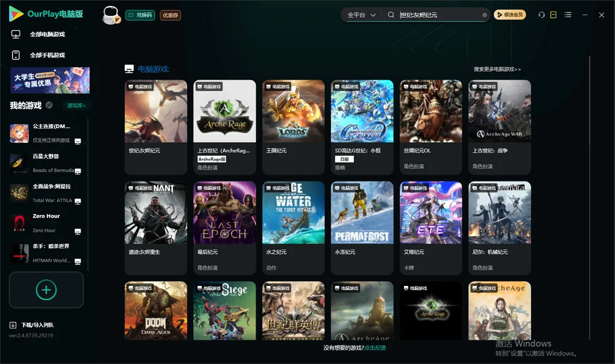Click the yellow square icon beside the headset
Screen dimensions: 615x364
553,15
